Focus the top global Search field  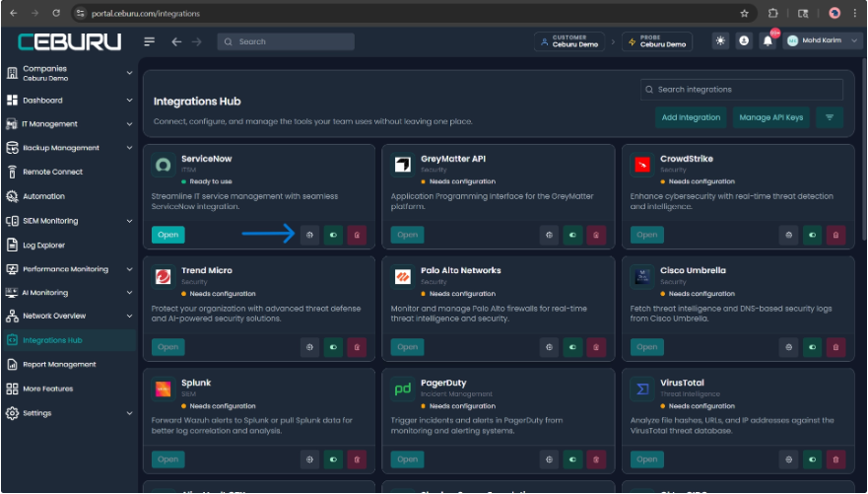pyautogui.click(x=286, y=41)
